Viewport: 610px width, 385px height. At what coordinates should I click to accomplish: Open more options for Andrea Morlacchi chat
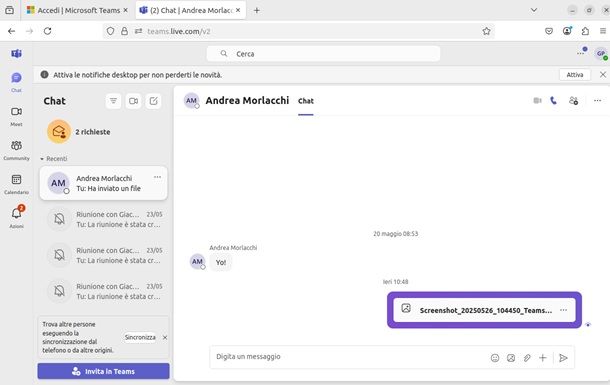point(157,177)
